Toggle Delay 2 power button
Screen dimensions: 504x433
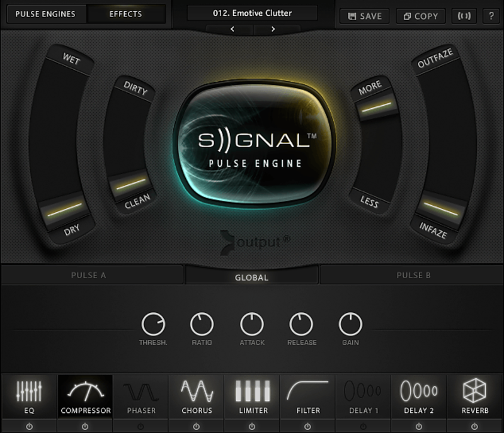click(x=418, y=427)
